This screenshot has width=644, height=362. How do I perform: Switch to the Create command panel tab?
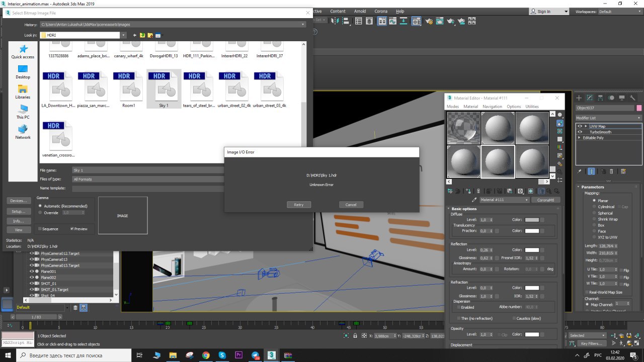coord(579,98)
